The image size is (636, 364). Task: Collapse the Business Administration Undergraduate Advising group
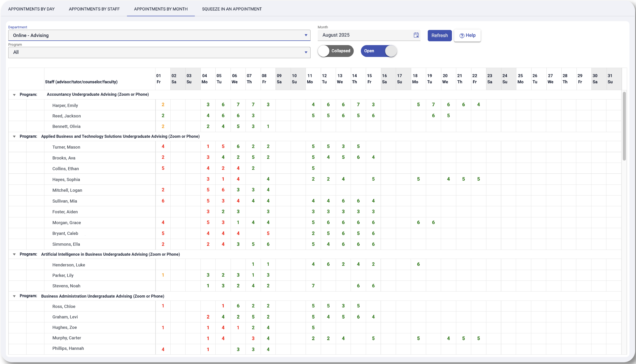pos(14,296)
